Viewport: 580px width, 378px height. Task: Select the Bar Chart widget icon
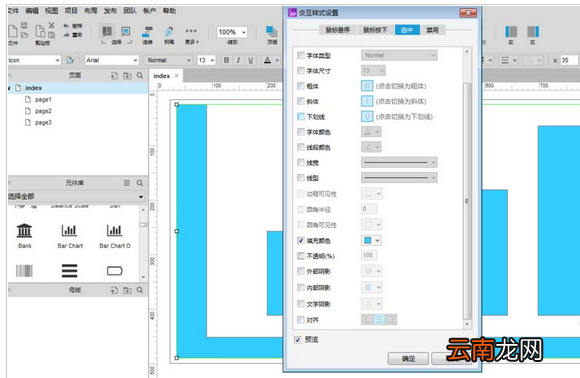click(x=70, y=230)
